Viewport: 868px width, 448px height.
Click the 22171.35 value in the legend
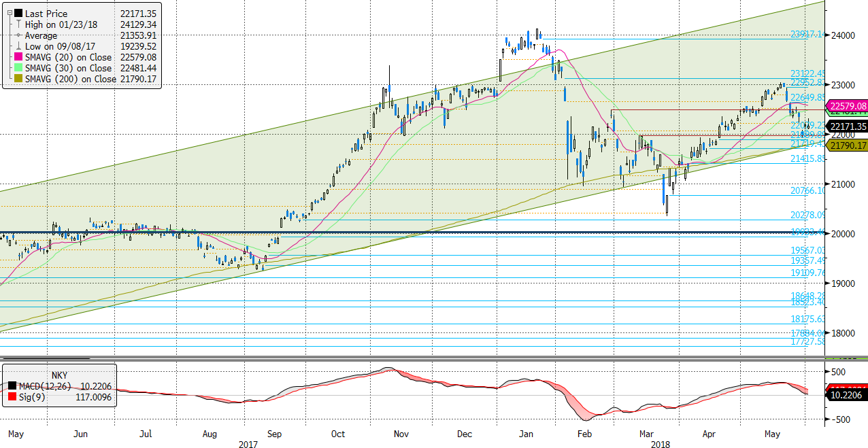138,14
